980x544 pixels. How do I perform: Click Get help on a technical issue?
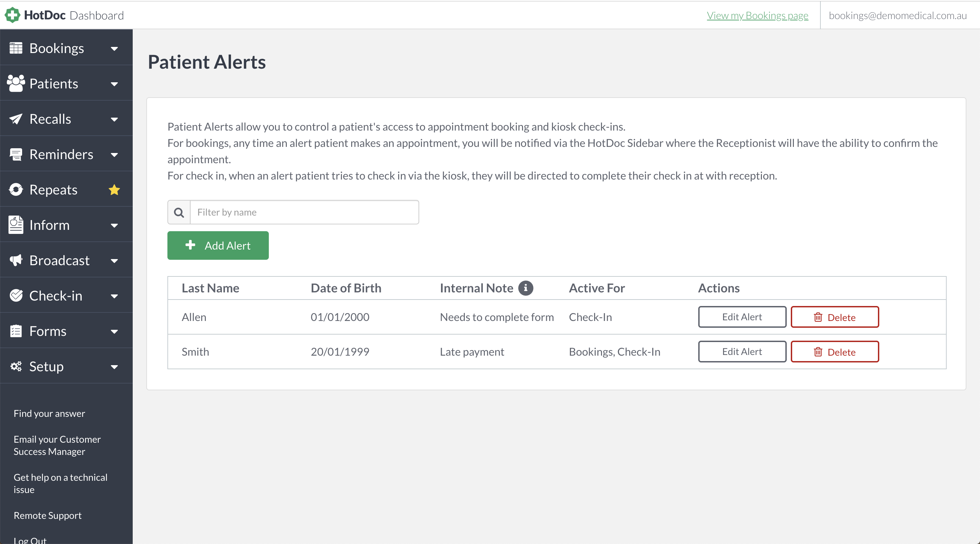click(61, 483)
